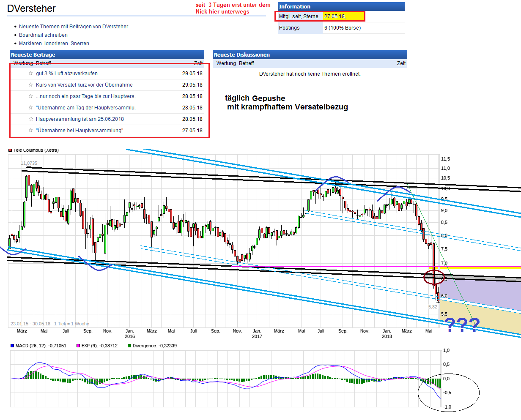521x420 pixels.
Task: Click the star by "Übernahme am Tag der Hauptversammlu."
Action: pyautogui.click(x=30, y=108)
